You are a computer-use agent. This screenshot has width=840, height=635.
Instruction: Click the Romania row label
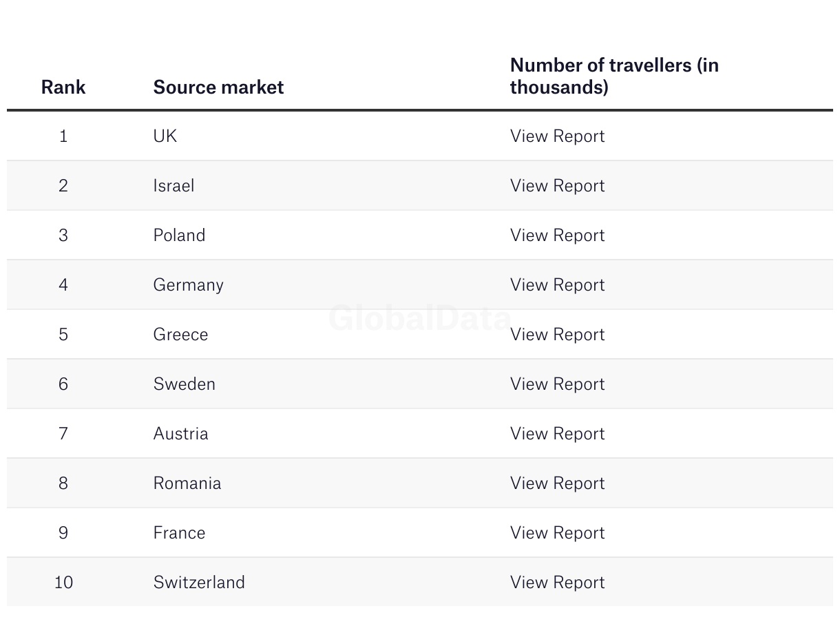pos(187,483)
